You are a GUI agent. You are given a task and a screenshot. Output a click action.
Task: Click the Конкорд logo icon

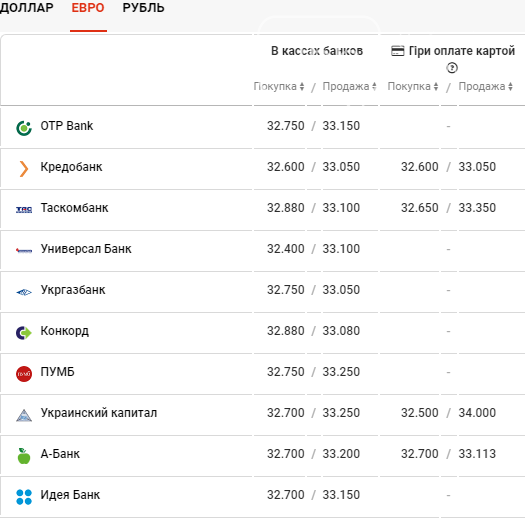[x=24, y=333]
